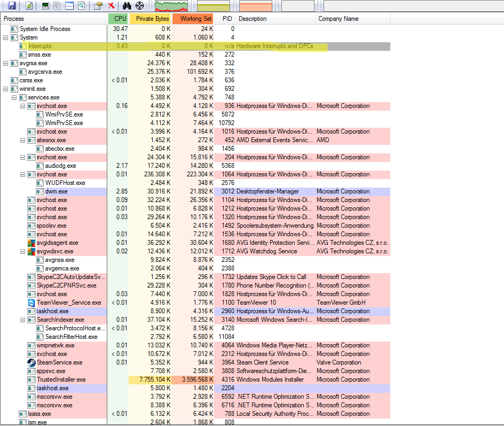The width and height of the screenshot is (504, 426).
Task: Click the Refresh Now toolbar icon
Action: pyautogui.click(x=29, y=5)
